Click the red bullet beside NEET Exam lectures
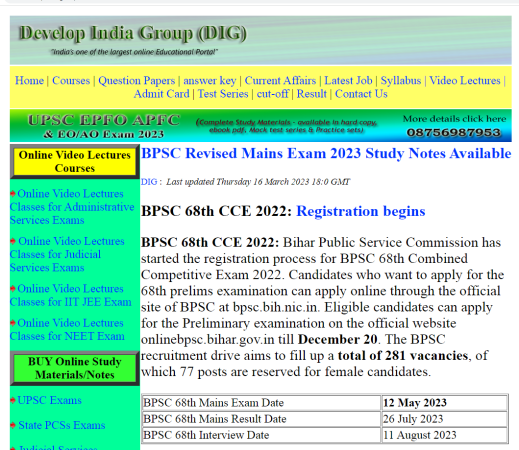The image size is (519, 450). coord(13,323)
